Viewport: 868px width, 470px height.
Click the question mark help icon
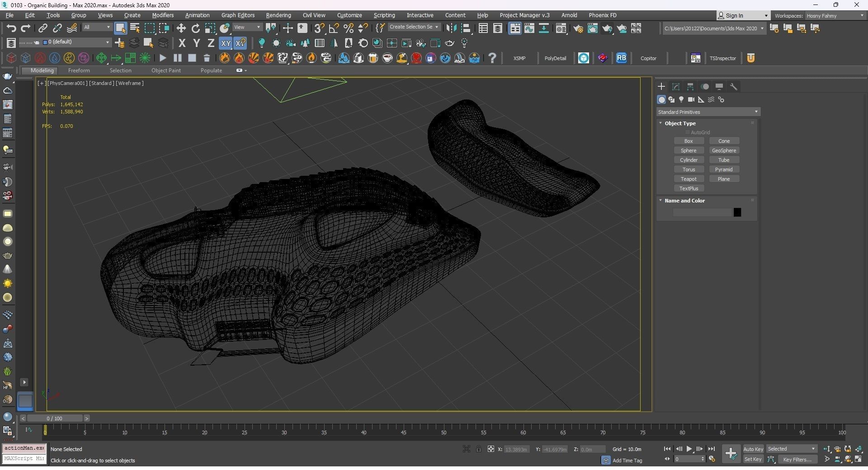tap(492, 58)
